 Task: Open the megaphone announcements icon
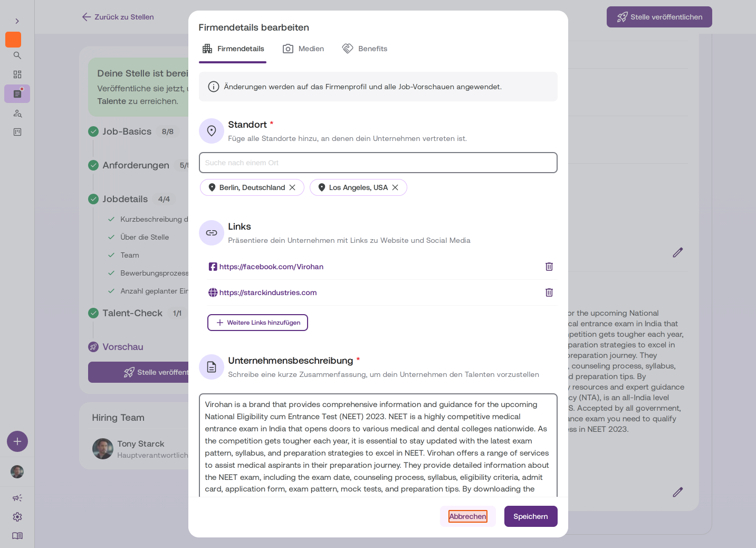[x=17, y=498]
